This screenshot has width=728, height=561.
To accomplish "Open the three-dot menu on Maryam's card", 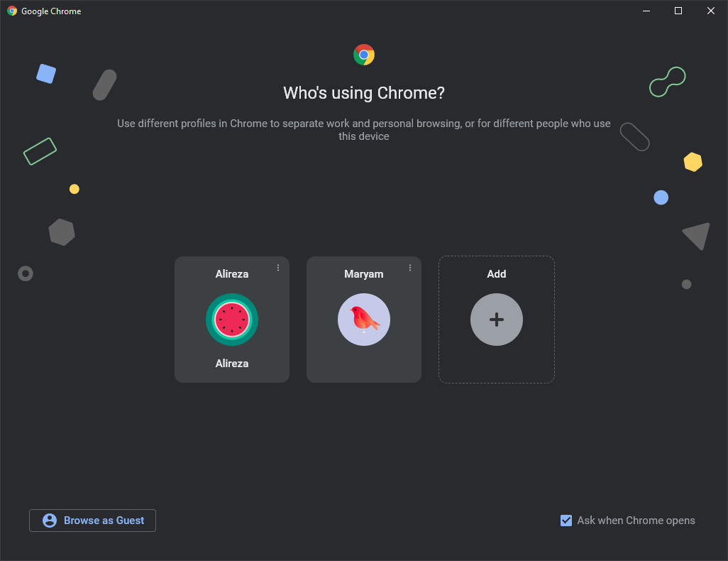I will (410, 268).
